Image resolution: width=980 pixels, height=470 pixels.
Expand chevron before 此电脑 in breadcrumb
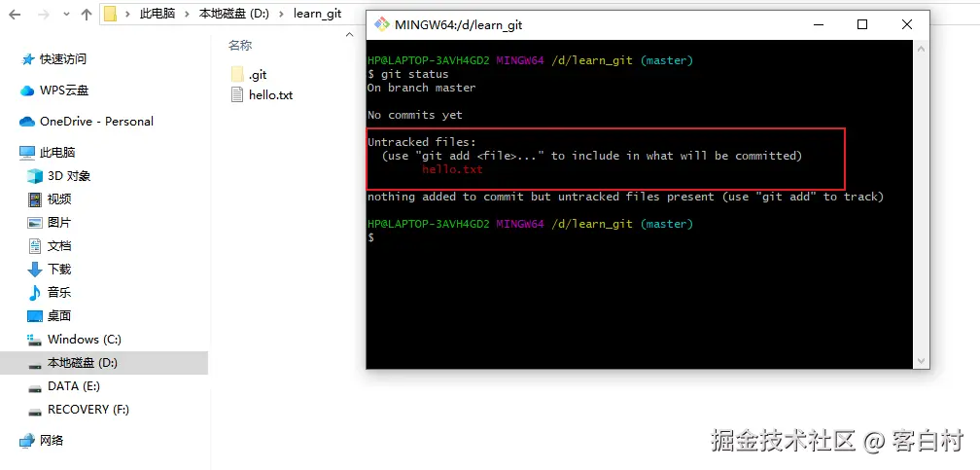128,14
